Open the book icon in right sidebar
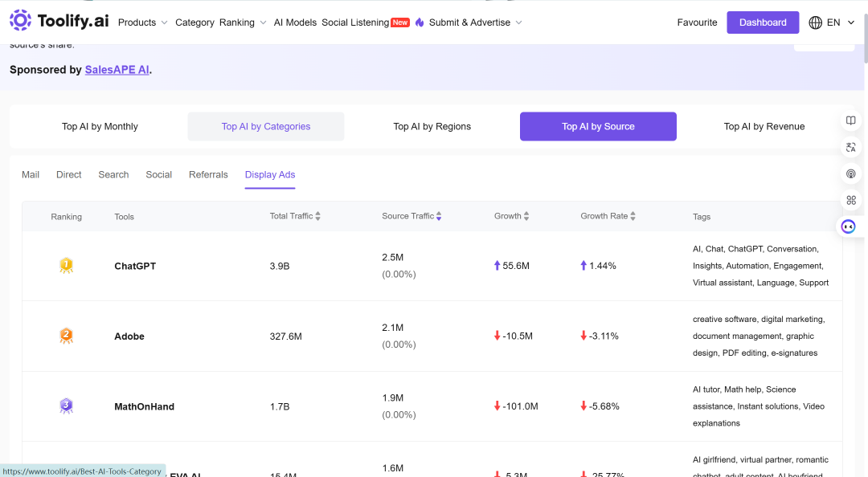The image size is (868, 477). point(851,120)
